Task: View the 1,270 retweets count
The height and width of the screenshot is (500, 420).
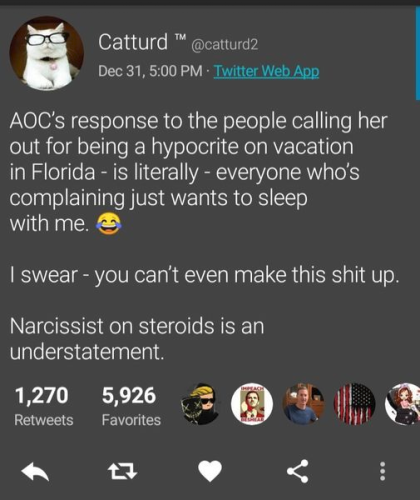Action: pos(42,395)
